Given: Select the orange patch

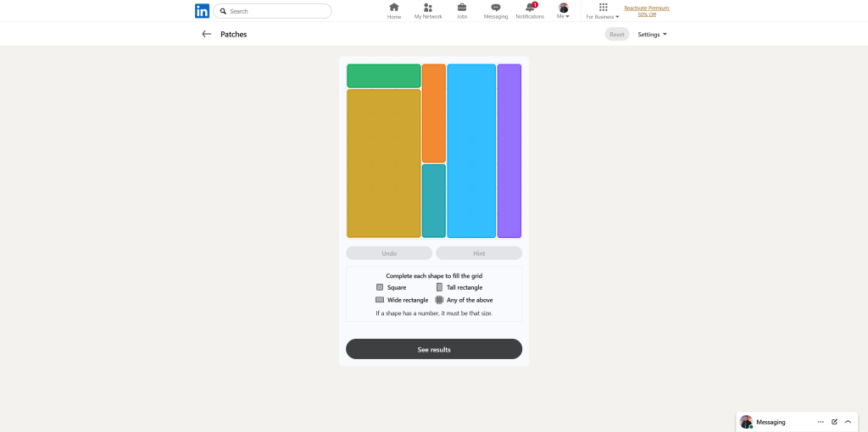Looking at the screenshot, I should [434, 114].
